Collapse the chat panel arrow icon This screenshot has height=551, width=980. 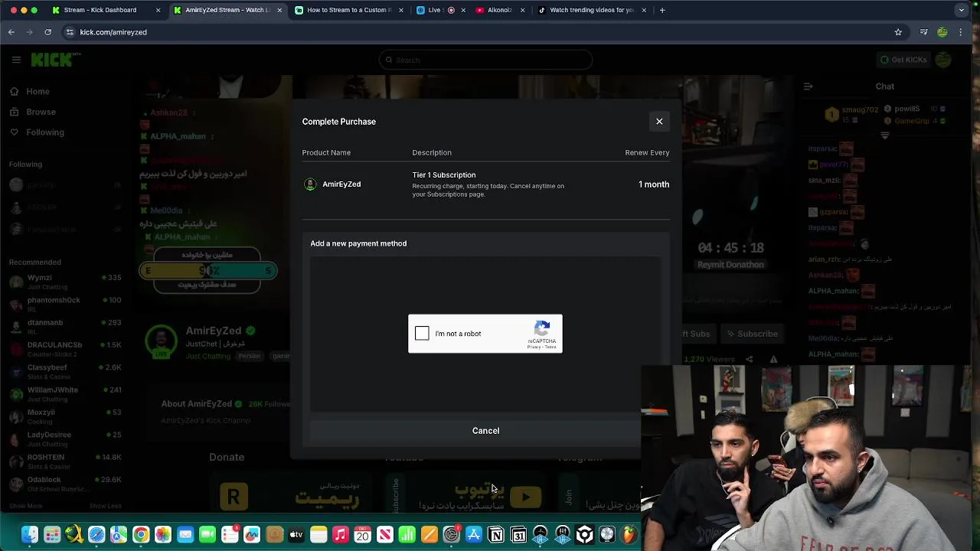(808, 86)
